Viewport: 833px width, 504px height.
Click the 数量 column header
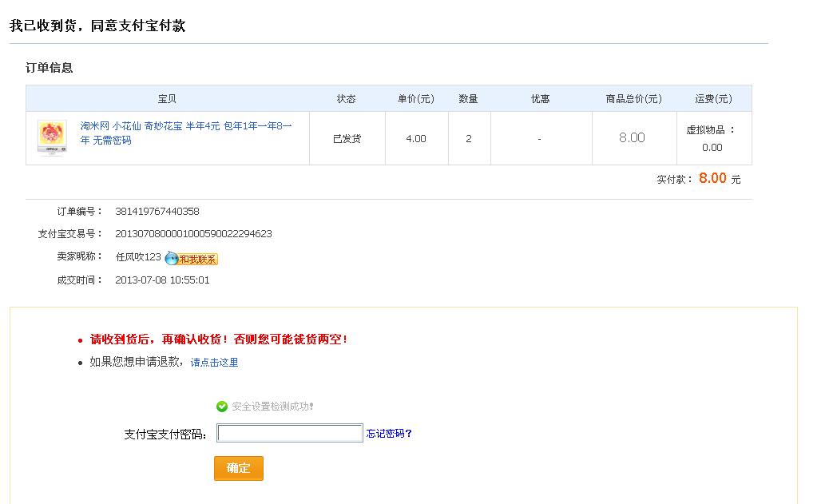pos(469,99)
